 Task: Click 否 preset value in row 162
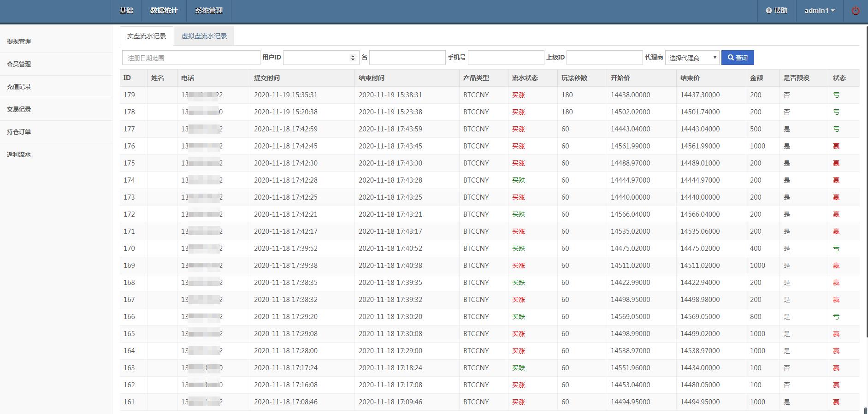coord(787,385)
